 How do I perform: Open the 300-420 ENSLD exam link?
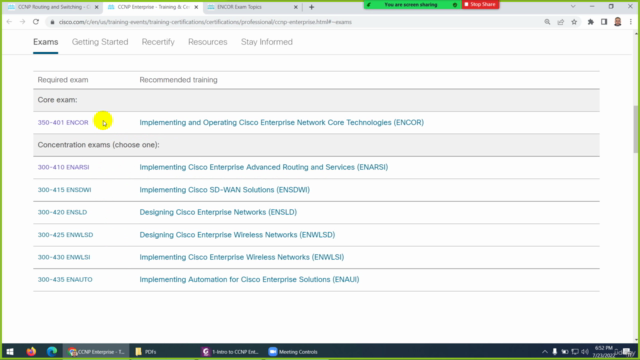62,212
